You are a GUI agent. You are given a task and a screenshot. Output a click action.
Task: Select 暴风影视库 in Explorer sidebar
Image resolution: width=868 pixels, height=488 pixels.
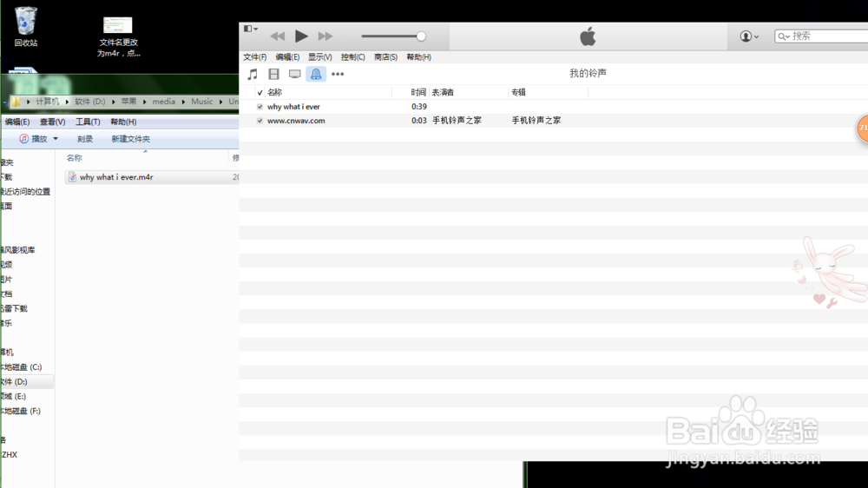click(17, 250)
